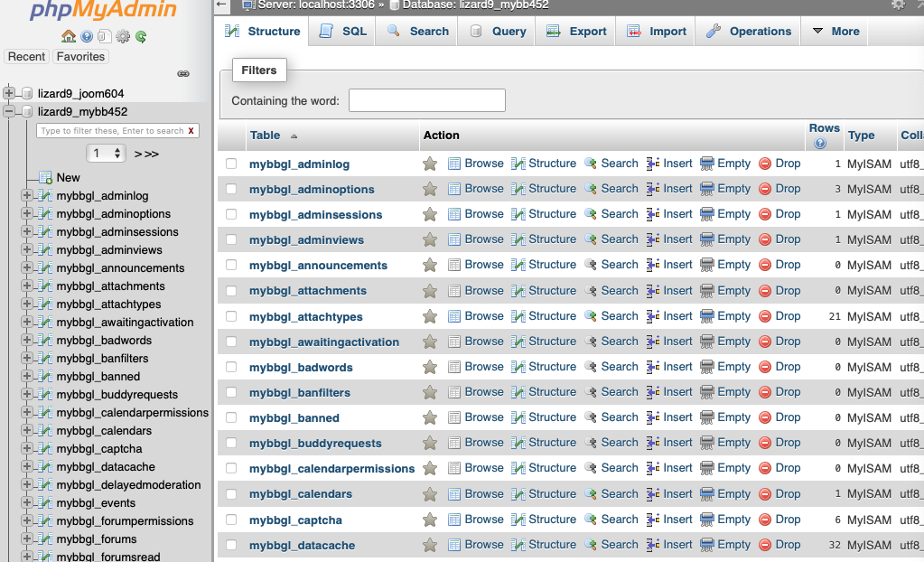924x562 pixels.
Task: Browse icon for mybbgl_adminoptions row
Action: point(453,189)
